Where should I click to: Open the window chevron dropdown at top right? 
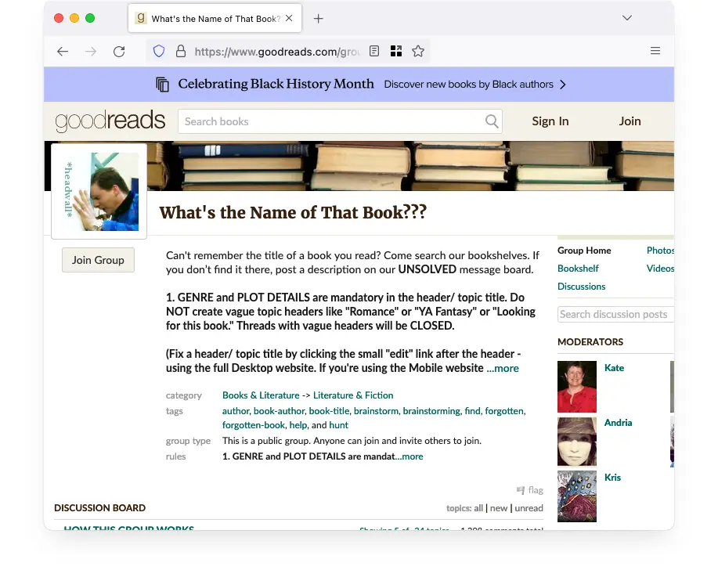click(626, 17)
